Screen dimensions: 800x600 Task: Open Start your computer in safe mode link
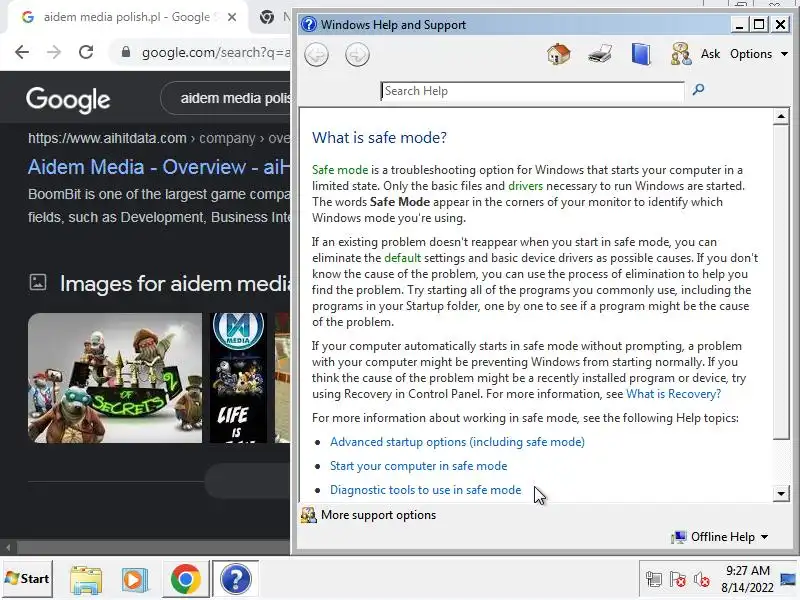tap(418, 466)
